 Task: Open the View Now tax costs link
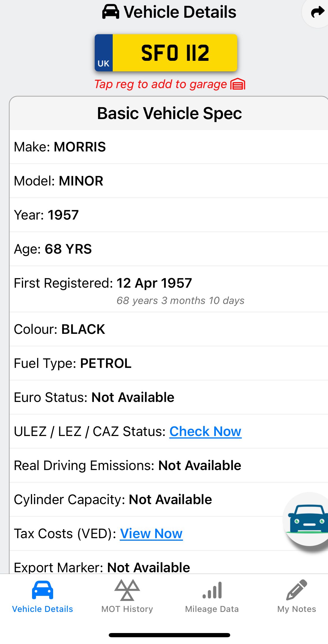coord(151,533)
